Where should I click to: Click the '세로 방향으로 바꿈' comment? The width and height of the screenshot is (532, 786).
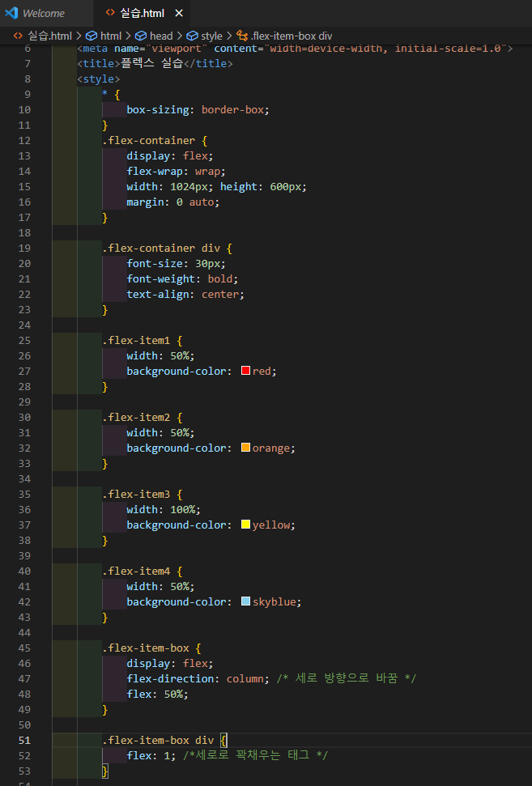point(347,678)
